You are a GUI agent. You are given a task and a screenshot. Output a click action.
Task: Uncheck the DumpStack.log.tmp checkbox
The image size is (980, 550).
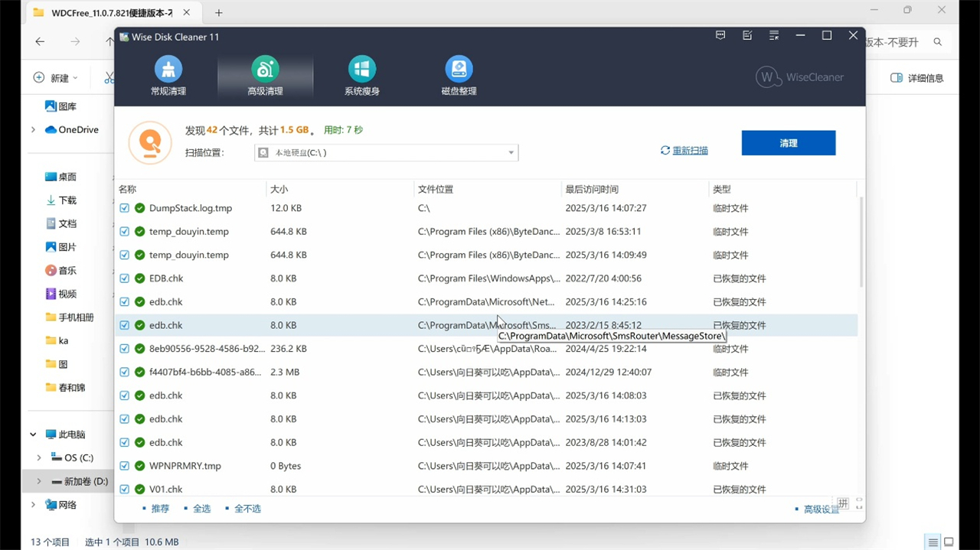[x=125, y=208]
